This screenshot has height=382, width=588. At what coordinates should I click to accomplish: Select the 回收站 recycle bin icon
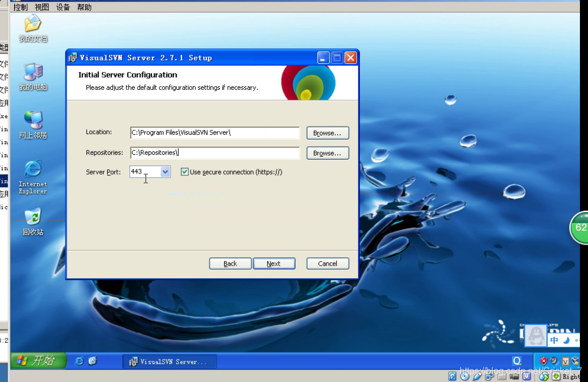[x=33, y=222]
